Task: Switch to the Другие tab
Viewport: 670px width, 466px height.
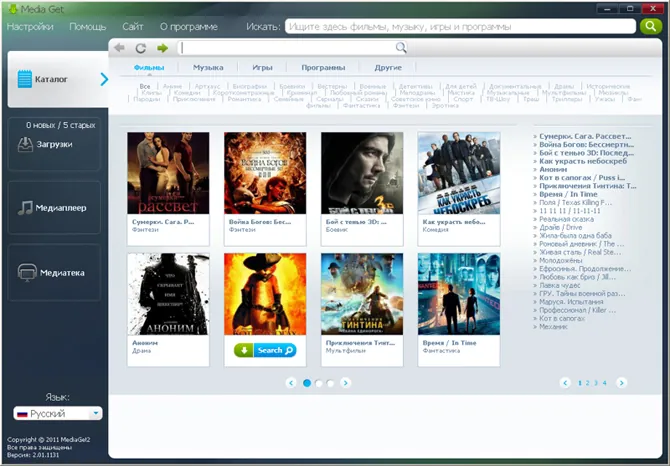Action: 388,67
